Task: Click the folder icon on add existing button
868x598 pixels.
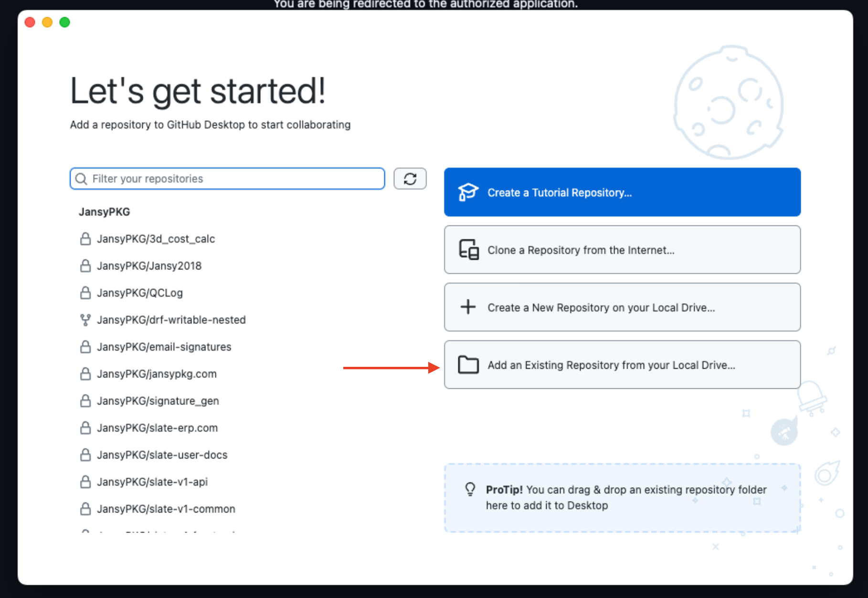Action: [x=468, y=364]
